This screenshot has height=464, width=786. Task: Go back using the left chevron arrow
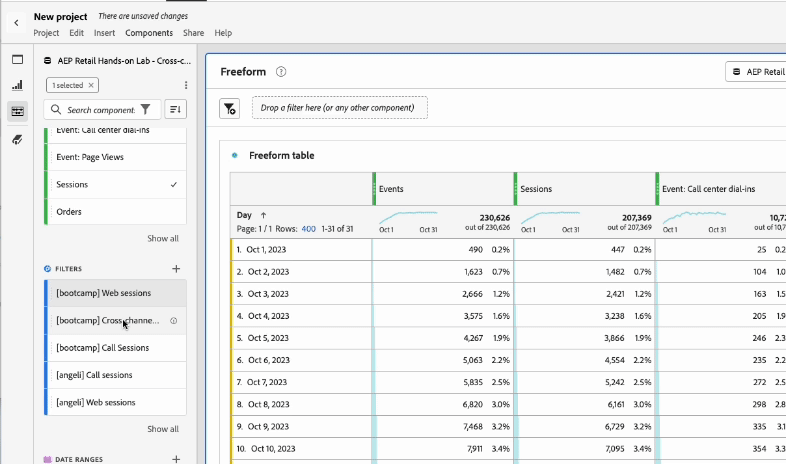[x=16, y=23]
